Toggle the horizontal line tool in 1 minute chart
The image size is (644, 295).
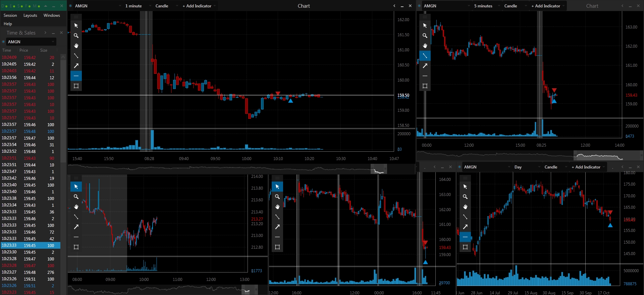(76, 76)
